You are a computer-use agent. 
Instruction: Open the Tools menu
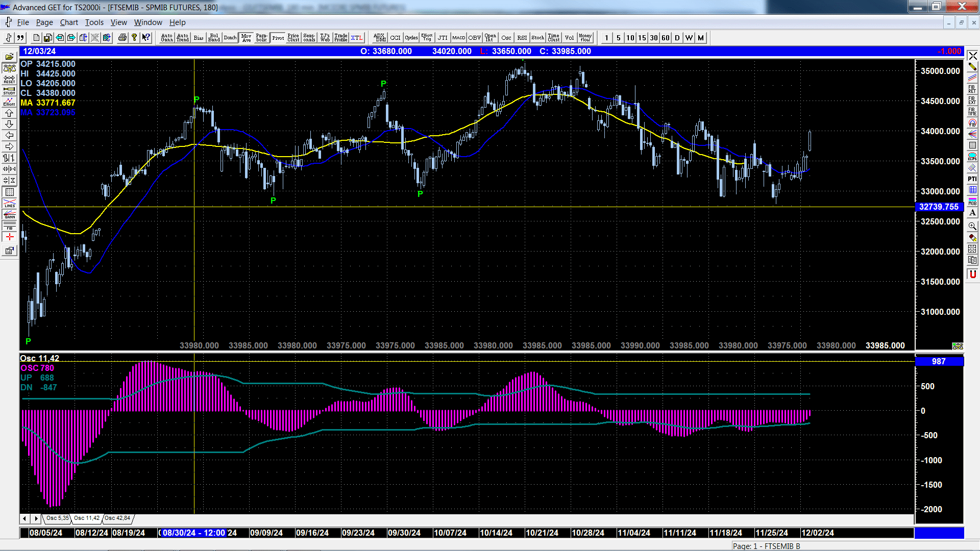click(94, 22)
